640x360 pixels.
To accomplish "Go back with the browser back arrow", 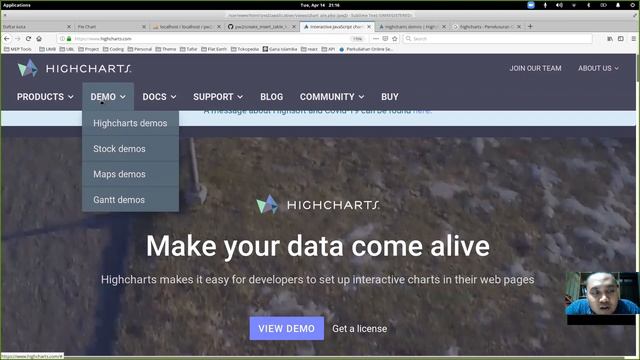I will tap(7, 38).
